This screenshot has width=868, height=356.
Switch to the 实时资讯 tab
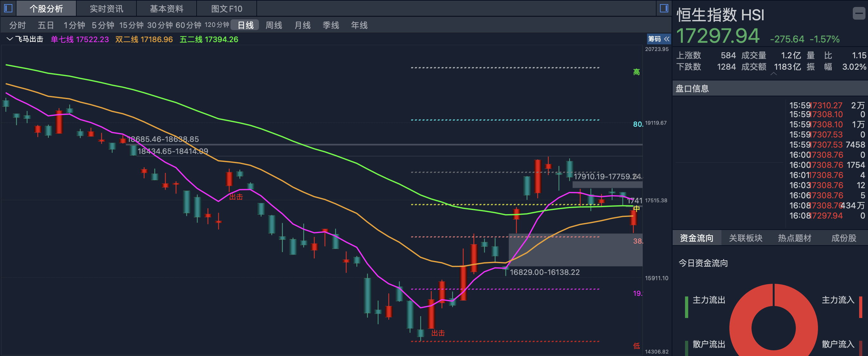[106, 9]
